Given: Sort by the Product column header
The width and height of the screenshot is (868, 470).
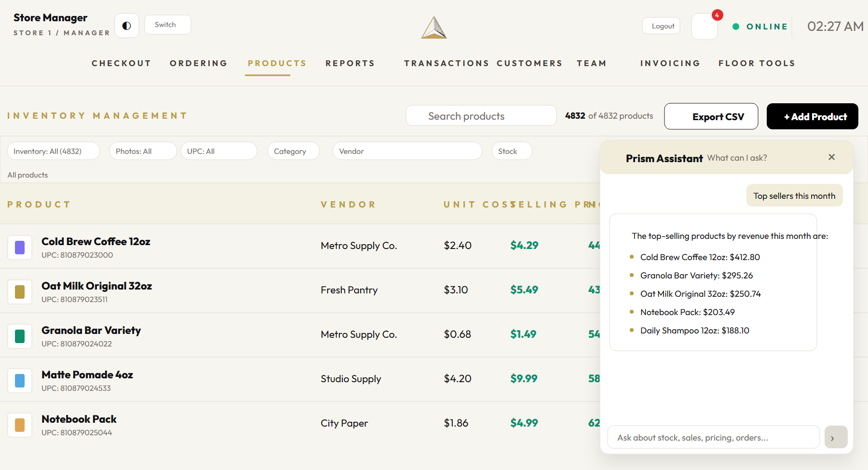Looking at the screenshot, I should 39,204.
